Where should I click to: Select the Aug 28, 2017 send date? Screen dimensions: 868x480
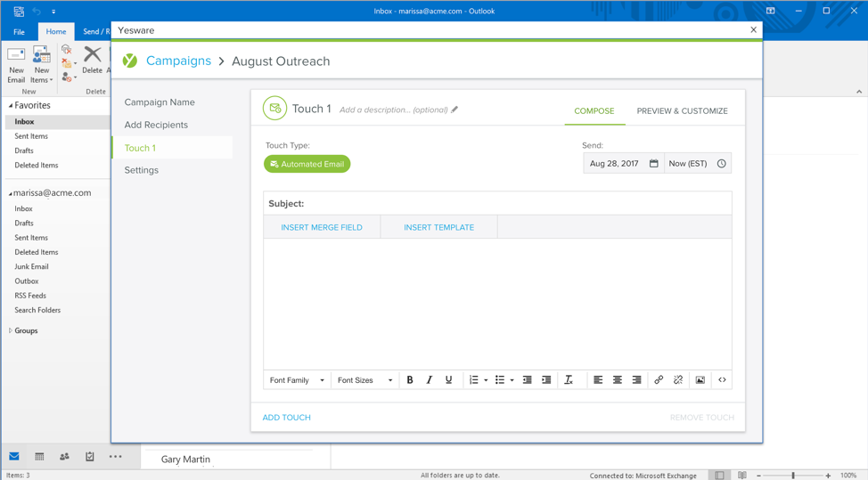pyautogui.click(x=624, y=164)
